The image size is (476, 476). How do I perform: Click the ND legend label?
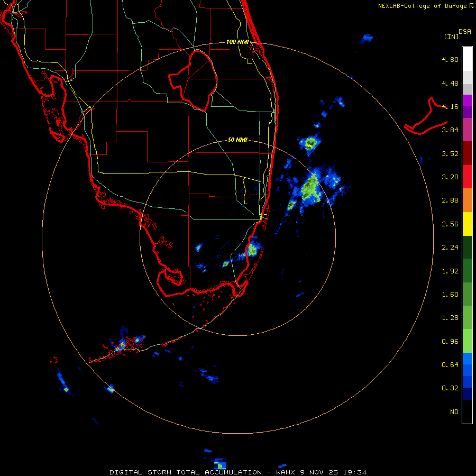pyautogui.click(x=454, y=412)
